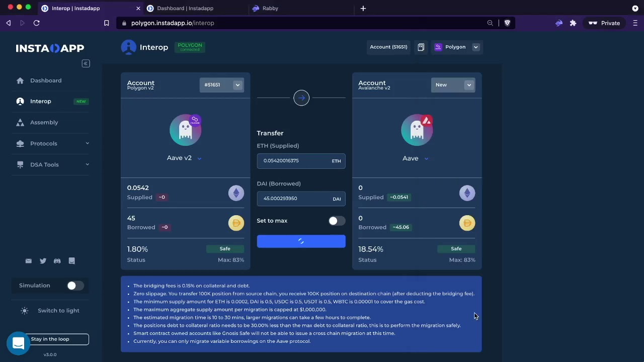The width and height of the screenshot is (644, 362).
Task: Open the browser tab list dropdown arrow
Action: 635,9
